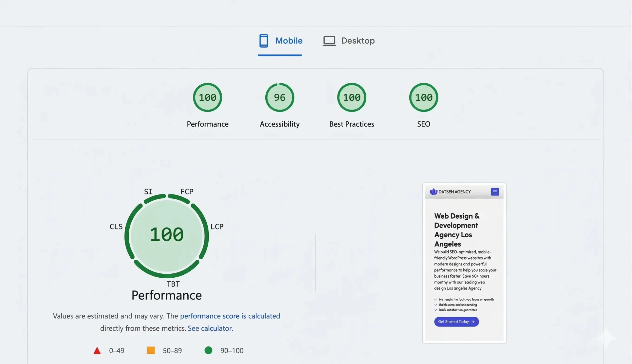The width and height of the screenshot is (632, 364).
Task: Click the '90–100' legend text
Action: tap(232, 350)
